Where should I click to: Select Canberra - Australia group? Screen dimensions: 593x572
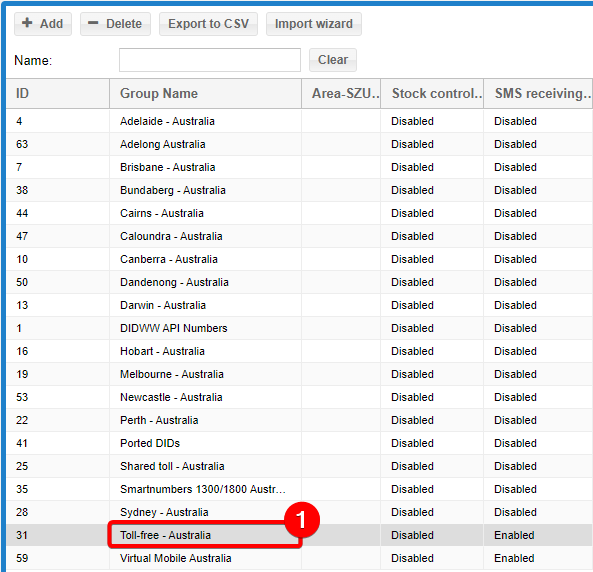[x=169, y=260]
